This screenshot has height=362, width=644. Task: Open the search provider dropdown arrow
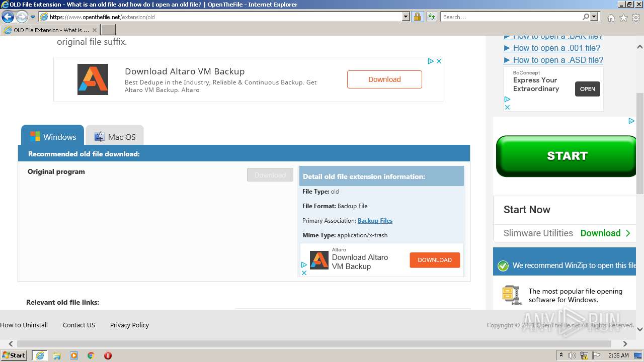(595, 17)
